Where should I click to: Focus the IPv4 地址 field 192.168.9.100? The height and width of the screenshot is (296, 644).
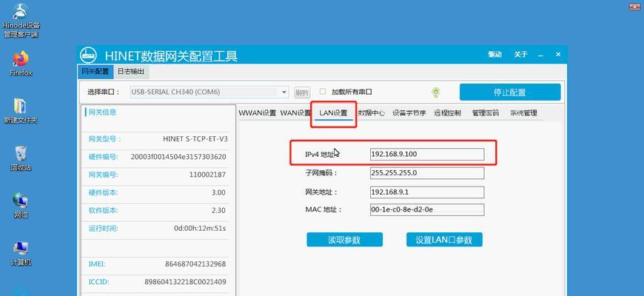427,155
